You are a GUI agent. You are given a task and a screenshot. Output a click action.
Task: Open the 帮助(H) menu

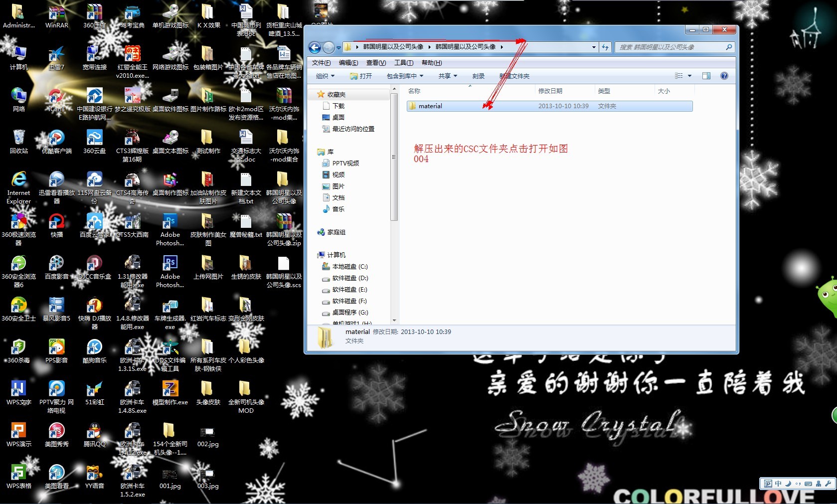click(432, 63)
